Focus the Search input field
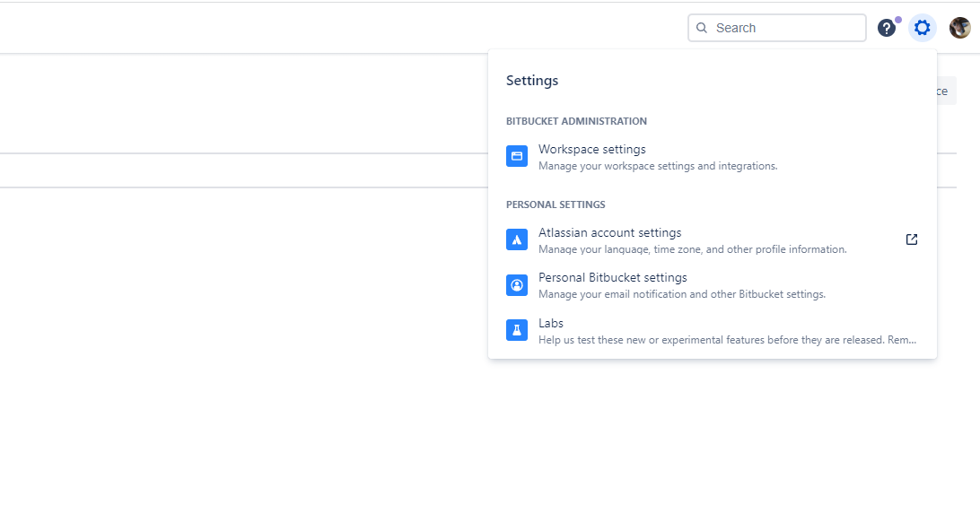Viewport: 980px width, 522px height. point(777,28)
